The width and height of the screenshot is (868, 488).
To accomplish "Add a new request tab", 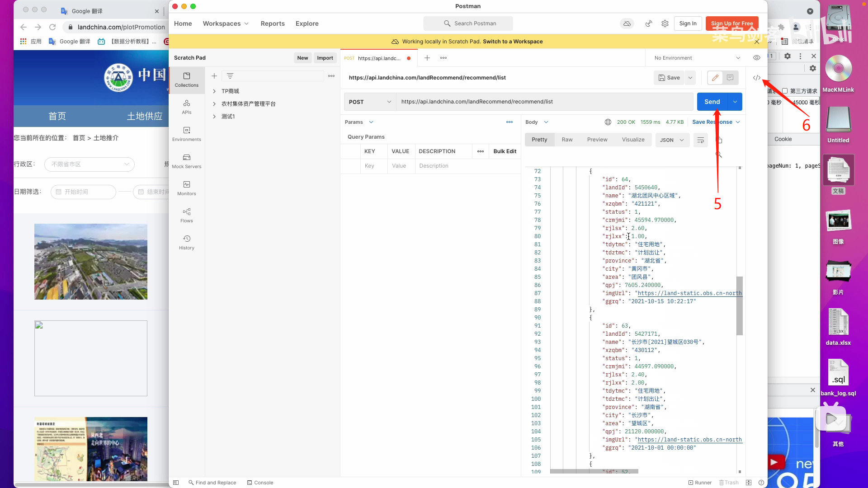I will point(427,58).
